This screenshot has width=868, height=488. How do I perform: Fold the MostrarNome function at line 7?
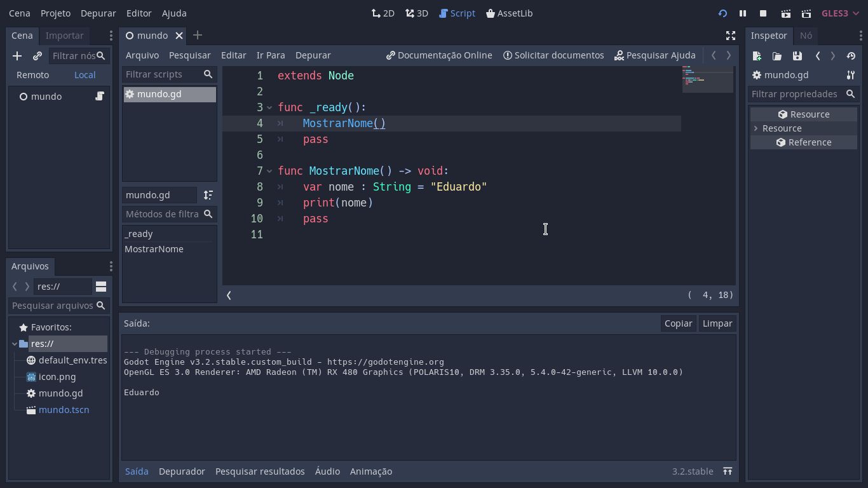pyautogui.click(x=269, y=171)
